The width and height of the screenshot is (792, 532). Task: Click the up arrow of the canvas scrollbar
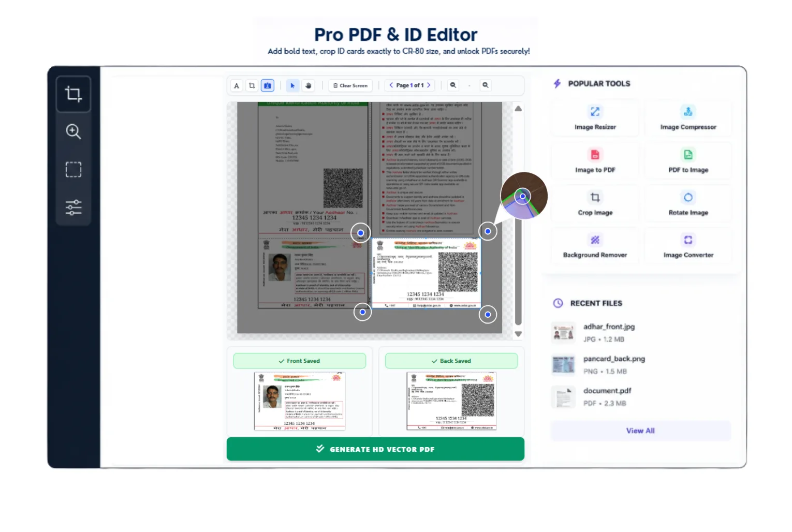(518, 109)
